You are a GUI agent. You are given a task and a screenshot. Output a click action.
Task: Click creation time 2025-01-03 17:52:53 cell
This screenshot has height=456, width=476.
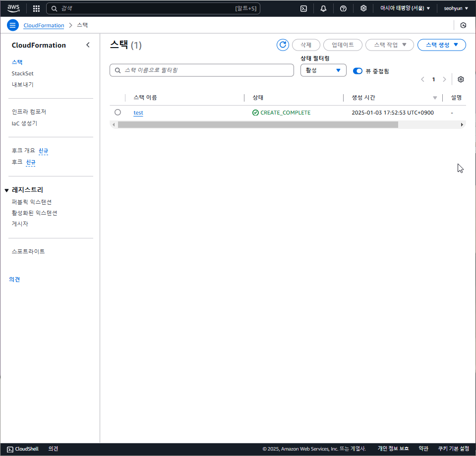[x=393, y=113]
